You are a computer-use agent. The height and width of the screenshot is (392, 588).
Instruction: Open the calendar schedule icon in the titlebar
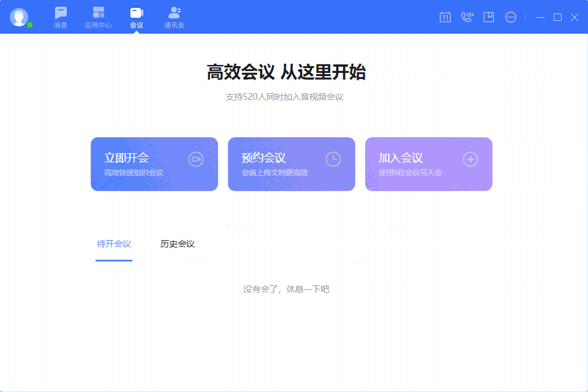click(445, 17)
